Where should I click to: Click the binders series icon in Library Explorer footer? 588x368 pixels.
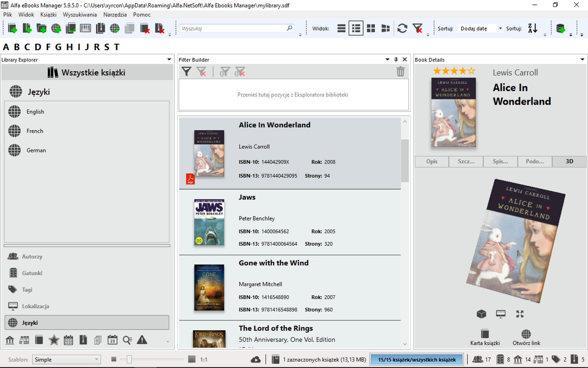point(24,340)
